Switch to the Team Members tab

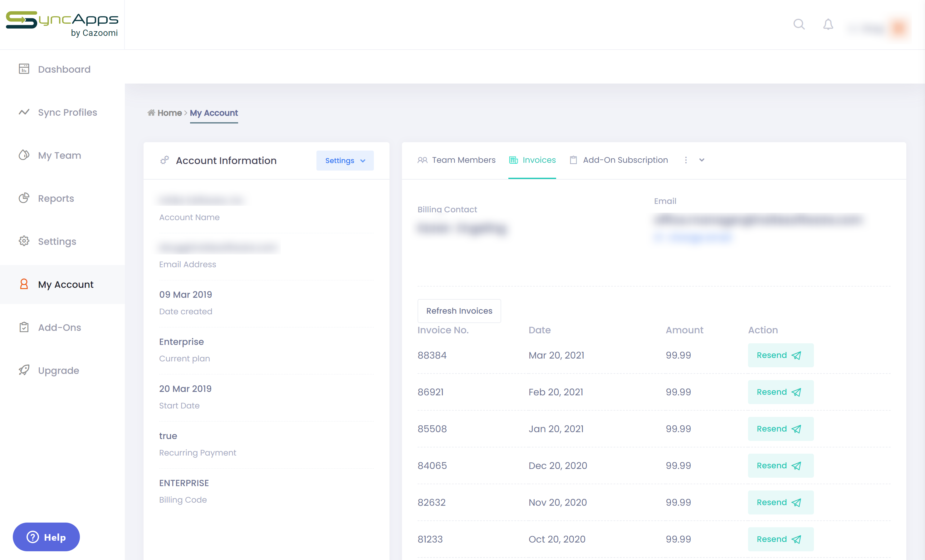(457, 160)
